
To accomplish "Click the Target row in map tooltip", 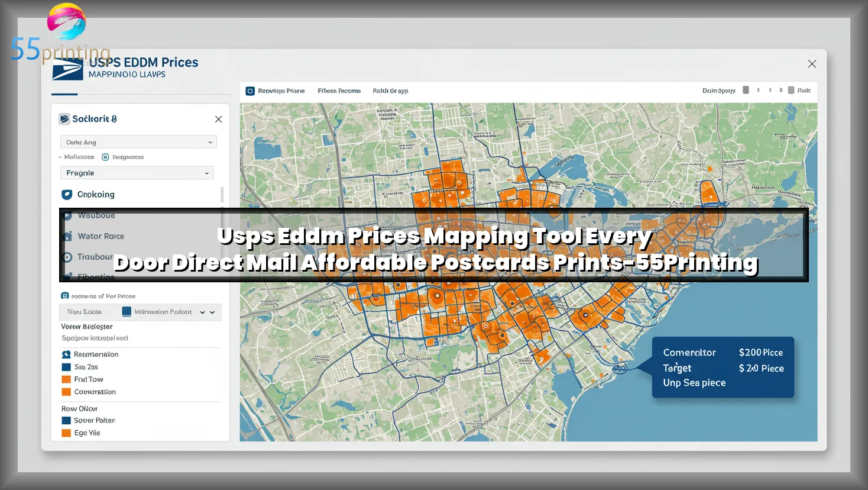I will point(677,368).
